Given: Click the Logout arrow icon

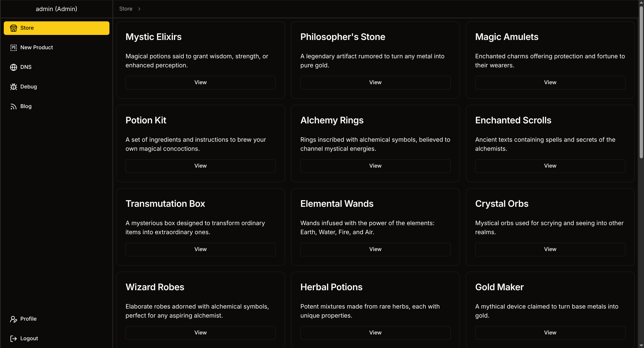Looking at the screenshot, I should coord(14,338).
